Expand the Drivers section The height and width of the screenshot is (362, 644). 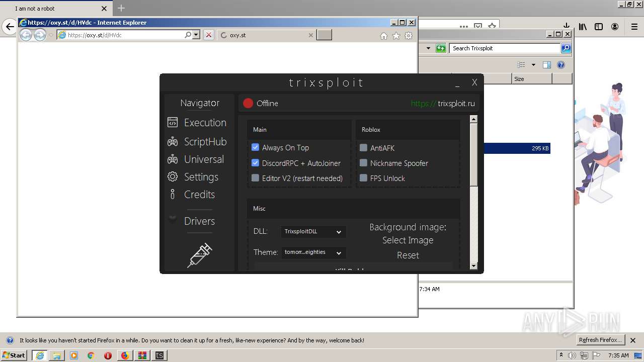pyautogui.click(x=199, y=221)
